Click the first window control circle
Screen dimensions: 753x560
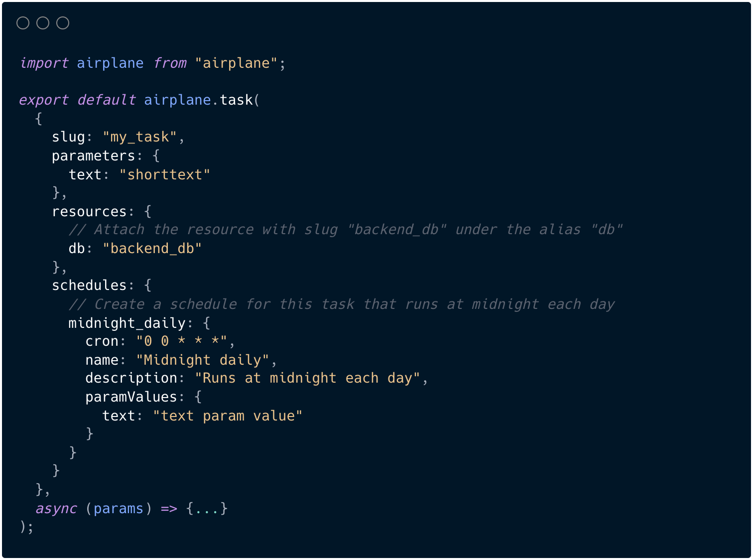23,23
